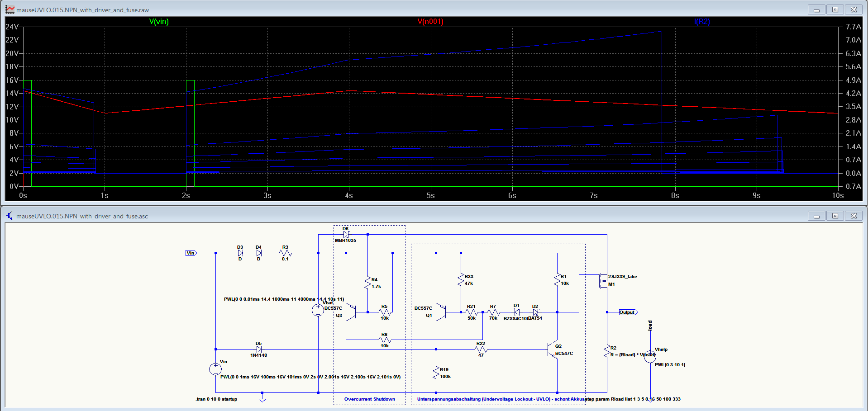The width and height of the screenshot is (868, 411).
Task: Select resistor R22 47 symbol
Action: (x=481, y=349)
